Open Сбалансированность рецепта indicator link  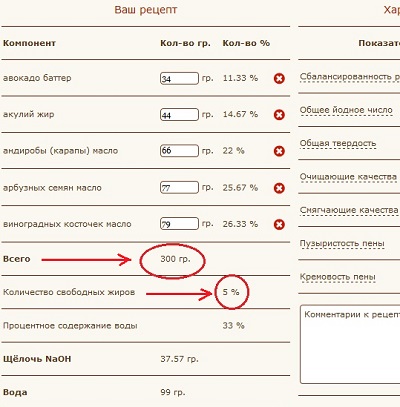[350, 77]
